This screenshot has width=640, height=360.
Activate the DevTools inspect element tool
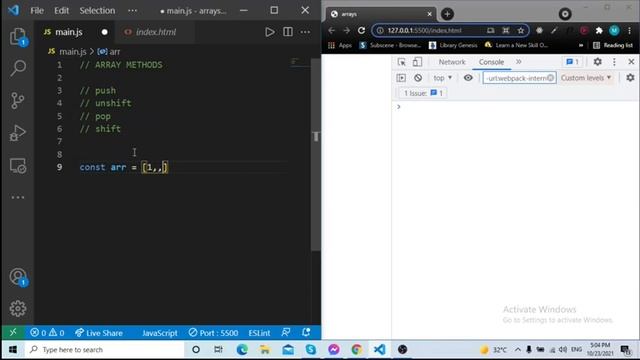[x=402, y=62]
